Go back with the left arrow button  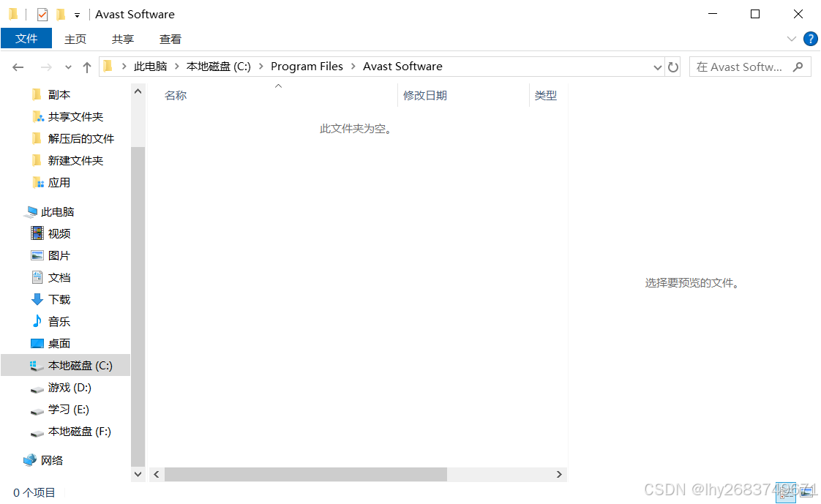pyautogui.click(x=18, y=67)
